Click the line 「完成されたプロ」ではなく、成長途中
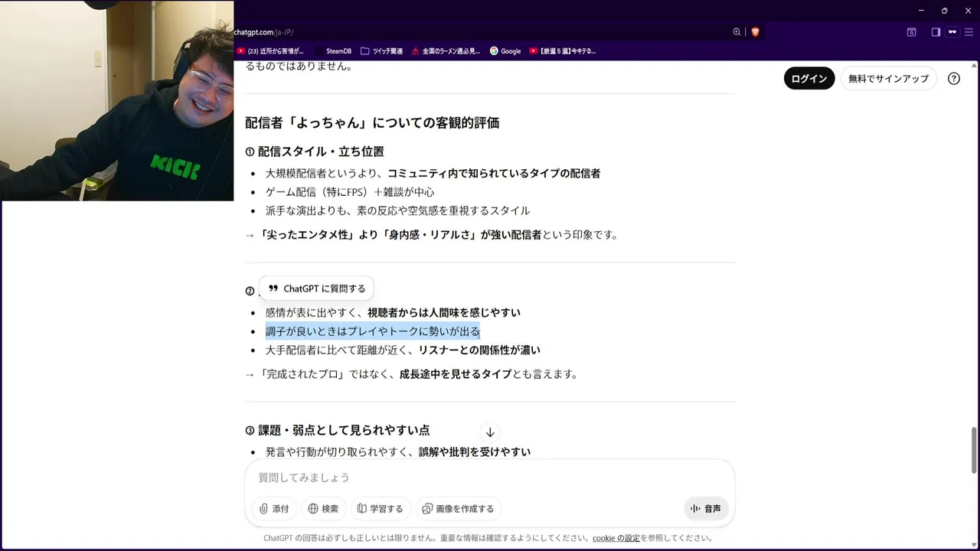Image resolution: width=980 pixels, height=551 pixels. coord(411,374)
